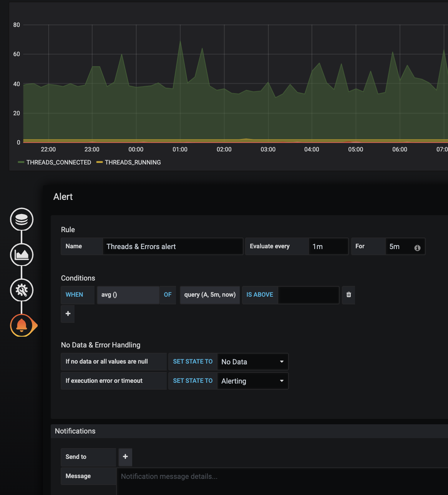Click the OF label in the condition
Screen dimensions: 448x495
(x=168, y=295)
